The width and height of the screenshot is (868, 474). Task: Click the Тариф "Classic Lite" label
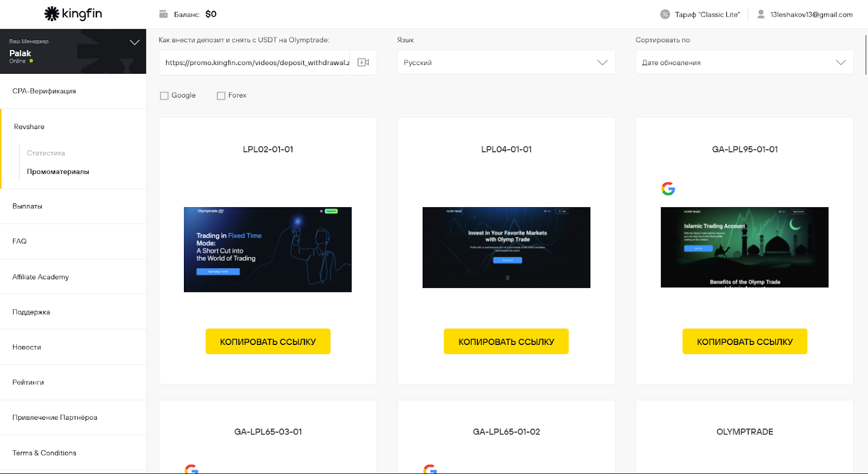click(x=707, y=15)
